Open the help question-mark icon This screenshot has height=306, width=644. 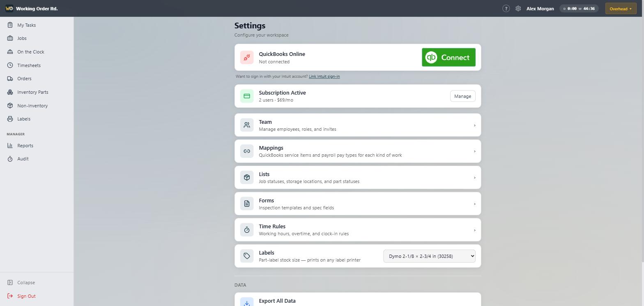tap(506, 8)
